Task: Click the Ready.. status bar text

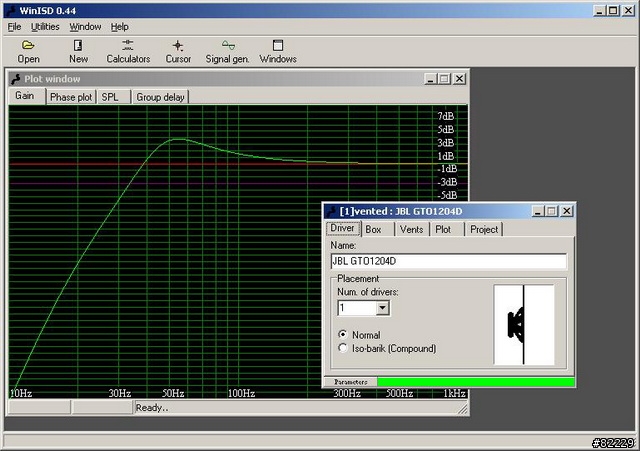Action: point(152,408)
